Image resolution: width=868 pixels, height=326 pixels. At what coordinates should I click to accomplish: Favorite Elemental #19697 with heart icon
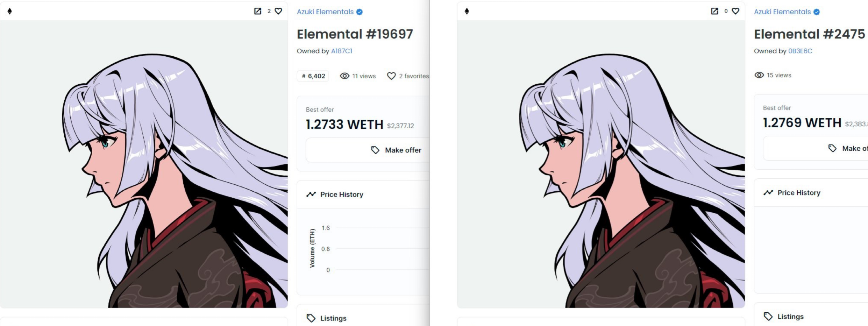(x=278, y=11)
